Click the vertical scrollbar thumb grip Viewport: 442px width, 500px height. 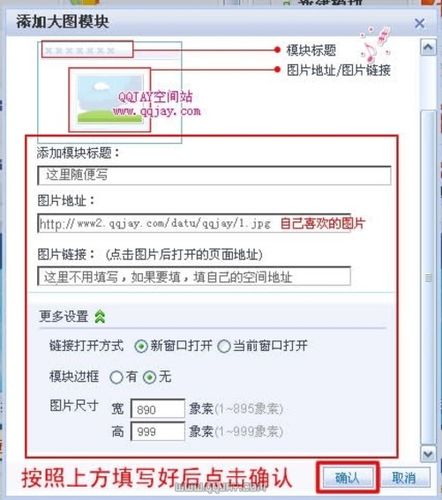coord(428,277)
